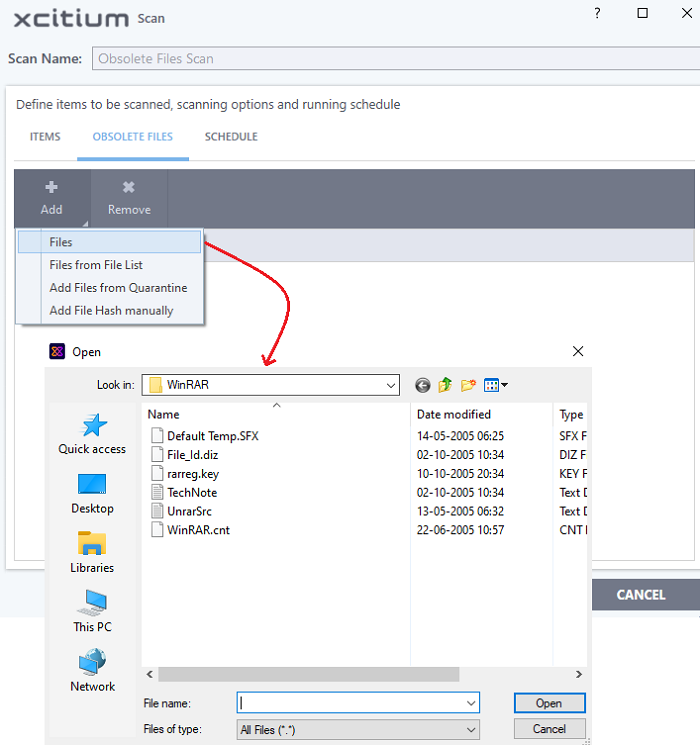The height and width of the screenshot is (745, 700).
Task: Choose Files from the Add menu
Action: tap(110, 242)
